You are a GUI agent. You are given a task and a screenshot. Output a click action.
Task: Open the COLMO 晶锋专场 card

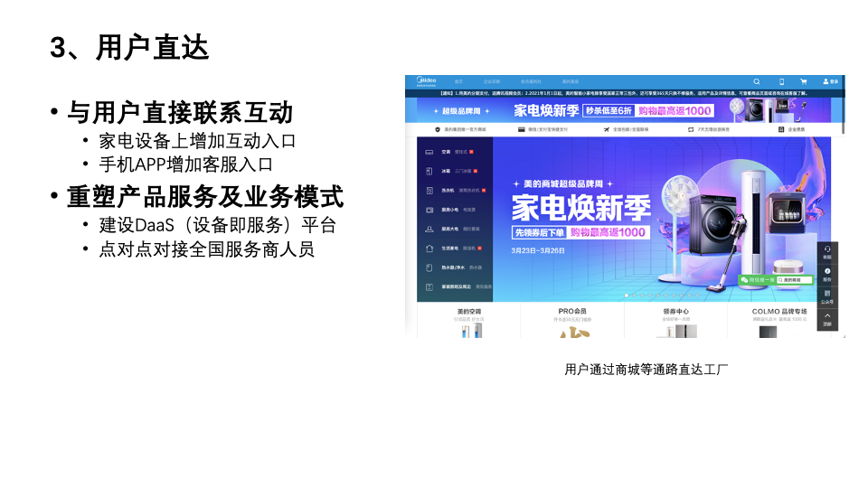778,321
